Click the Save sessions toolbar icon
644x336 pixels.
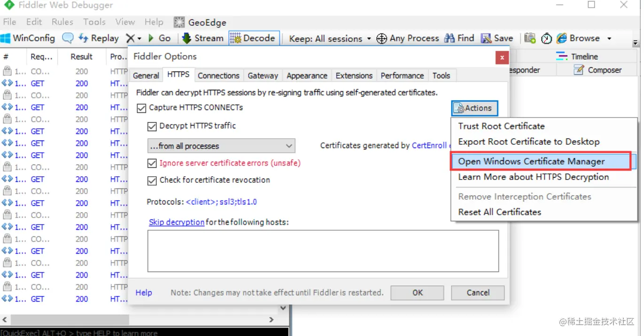[x=486, y=39]
